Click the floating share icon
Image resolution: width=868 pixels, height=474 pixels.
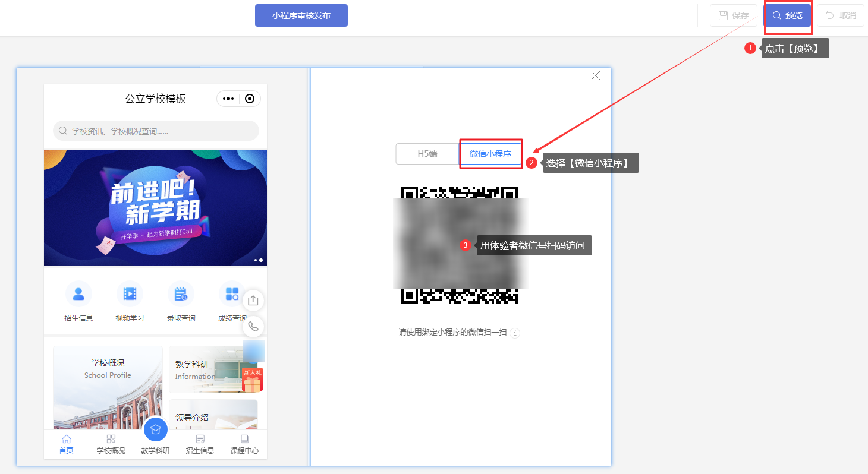(253, 300)
